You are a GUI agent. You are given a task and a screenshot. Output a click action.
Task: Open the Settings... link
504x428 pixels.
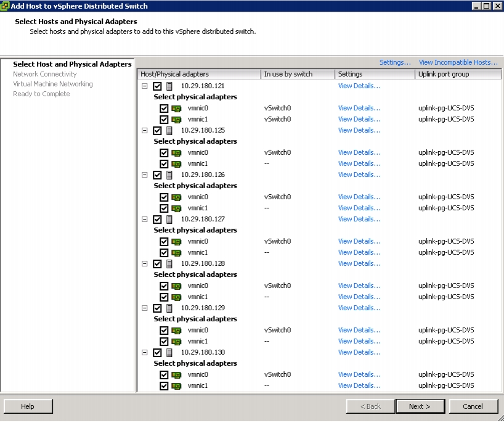(x=395, y=62)
